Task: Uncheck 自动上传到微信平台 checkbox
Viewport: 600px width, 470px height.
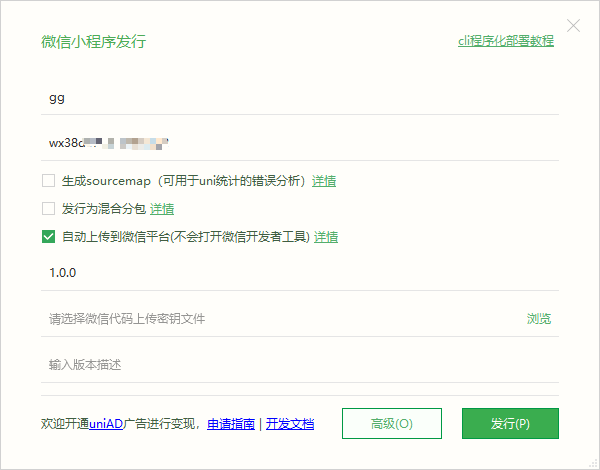Action: point(48,237)
